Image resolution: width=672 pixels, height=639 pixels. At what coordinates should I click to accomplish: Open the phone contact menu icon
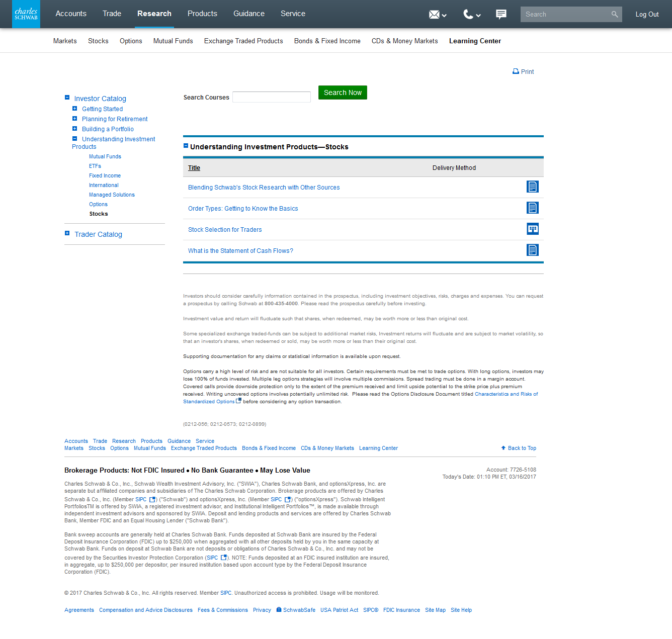[468, 14]
